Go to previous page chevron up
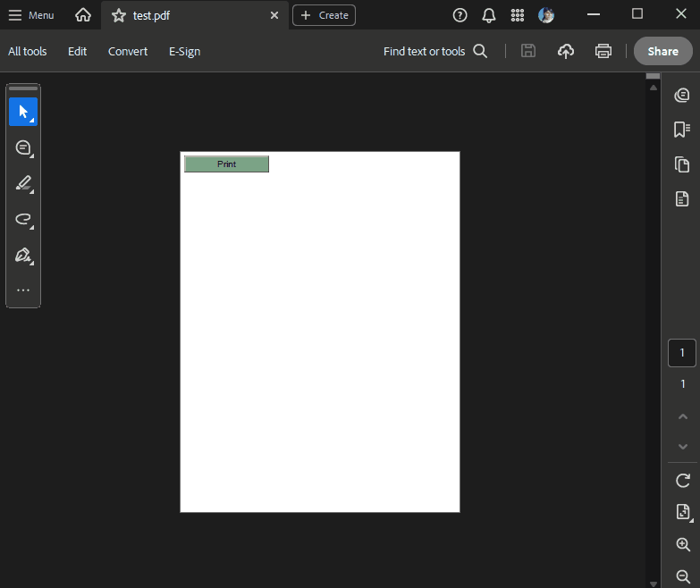 [x=682, y=416]
